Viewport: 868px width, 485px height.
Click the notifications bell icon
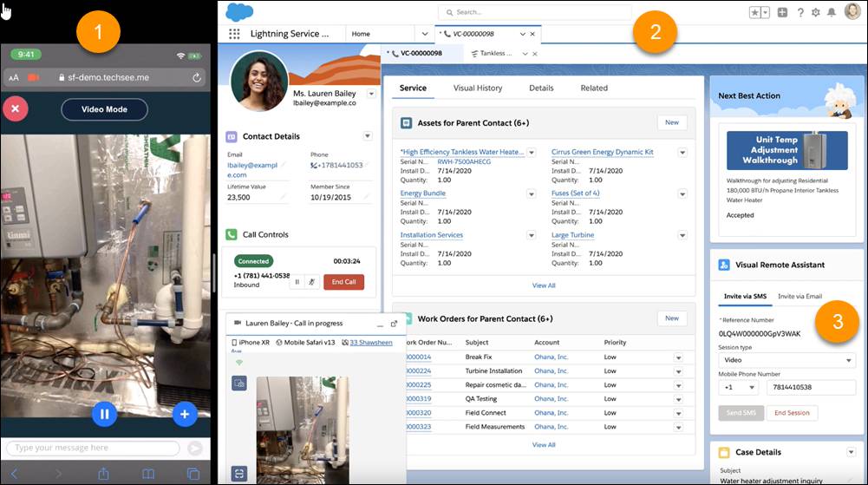[x=832, y=12]
